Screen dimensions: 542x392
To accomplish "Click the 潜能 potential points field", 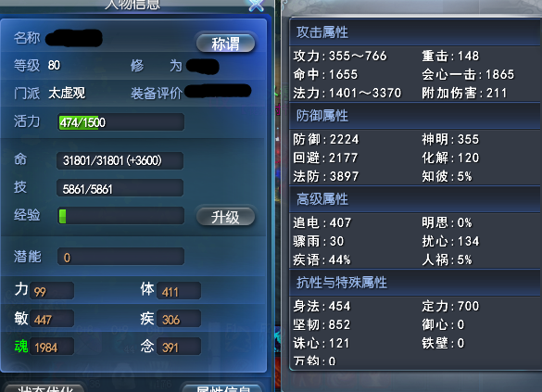I will coord(120,257).
